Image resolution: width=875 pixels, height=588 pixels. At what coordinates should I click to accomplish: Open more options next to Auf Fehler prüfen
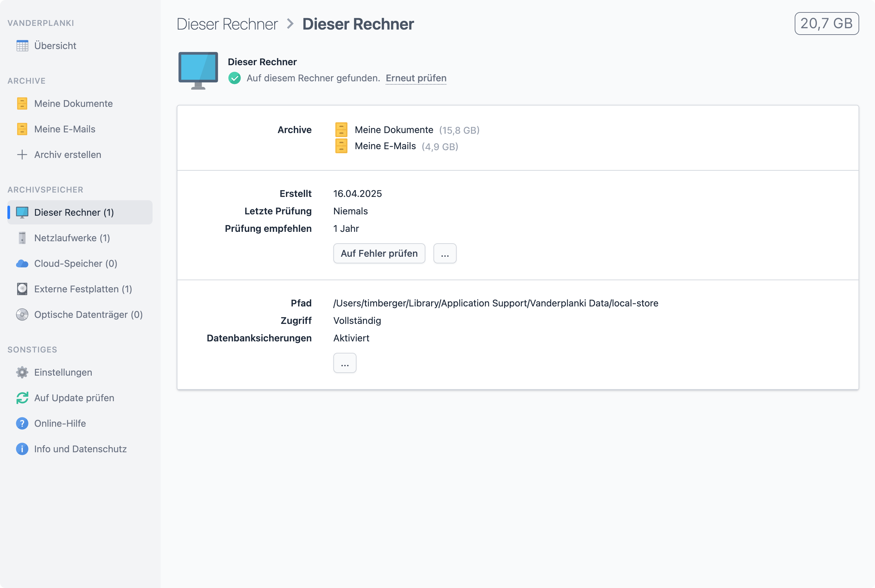tap(445, 253)
